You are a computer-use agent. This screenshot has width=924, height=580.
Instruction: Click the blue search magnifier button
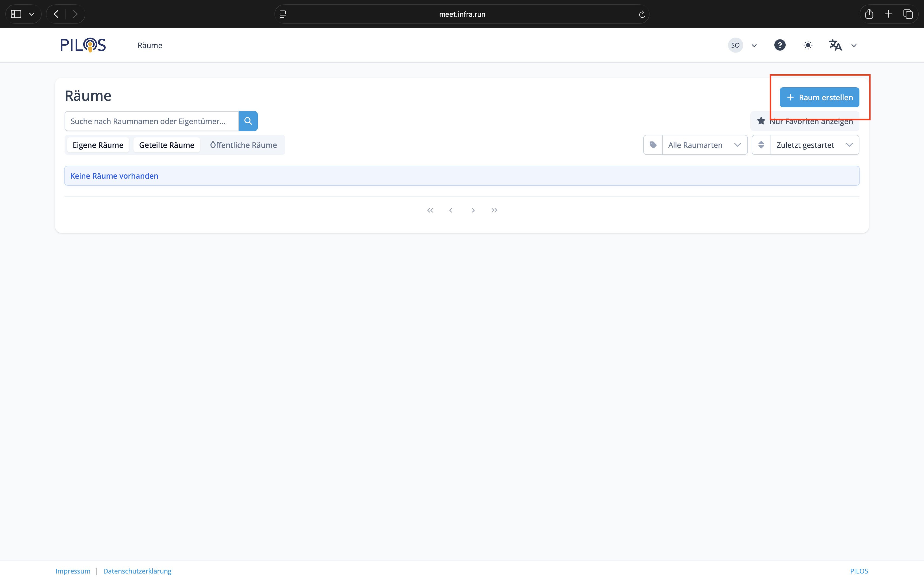tap(248, 121)
